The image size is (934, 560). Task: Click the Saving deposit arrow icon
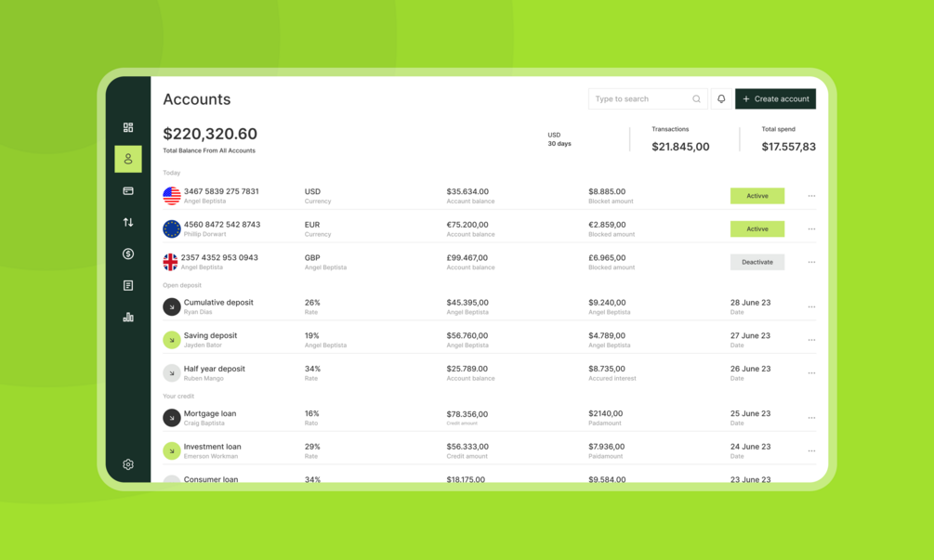tap(172, 340)
